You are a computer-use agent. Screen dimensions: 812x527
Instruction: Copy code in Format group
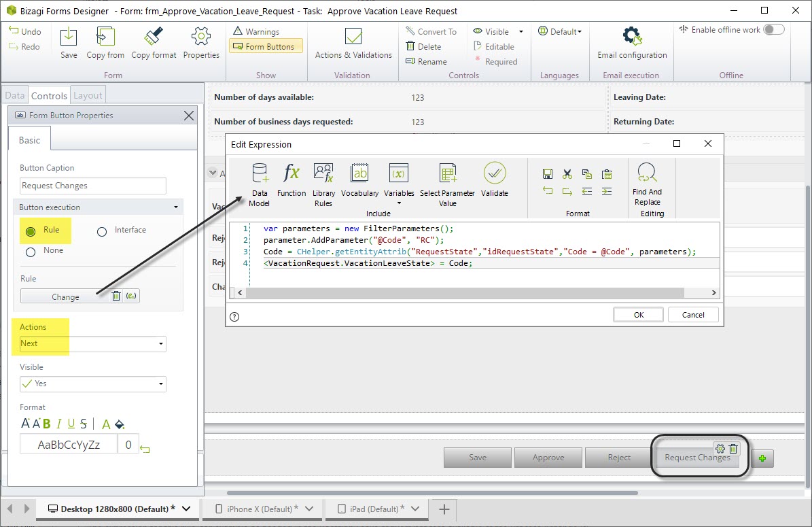(586, 174)
